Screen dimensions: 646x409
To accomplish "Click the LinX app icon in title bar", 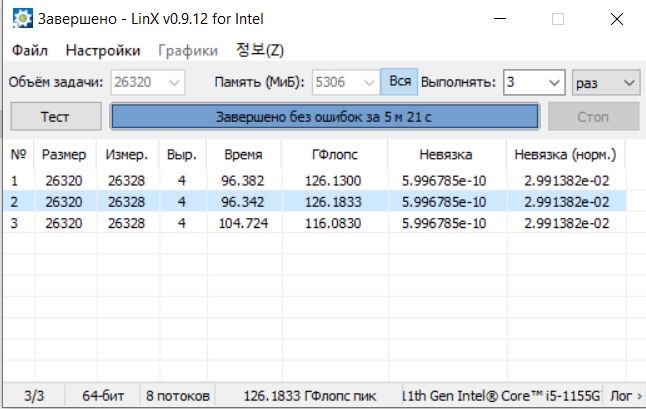I will 19,19.
